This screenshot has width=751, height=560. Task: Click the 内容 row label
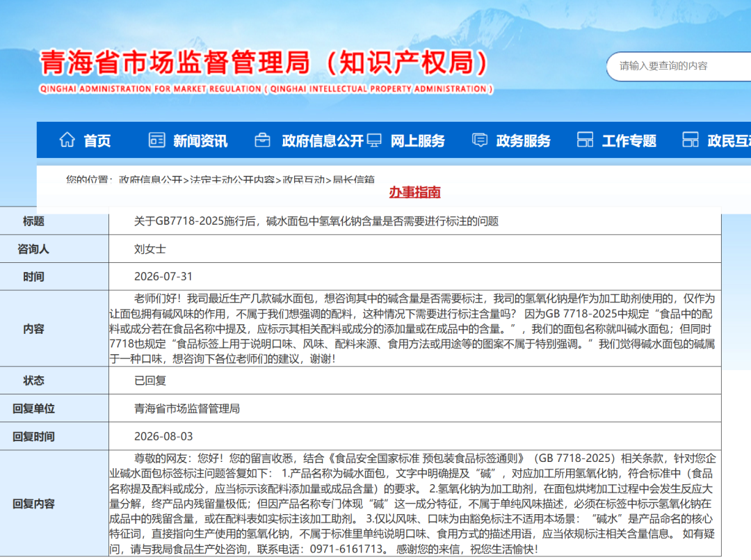[x=33, y=329]
